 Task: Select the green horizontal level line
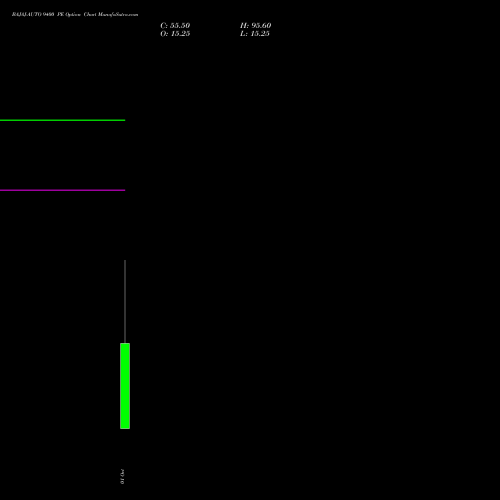[62, 120]
